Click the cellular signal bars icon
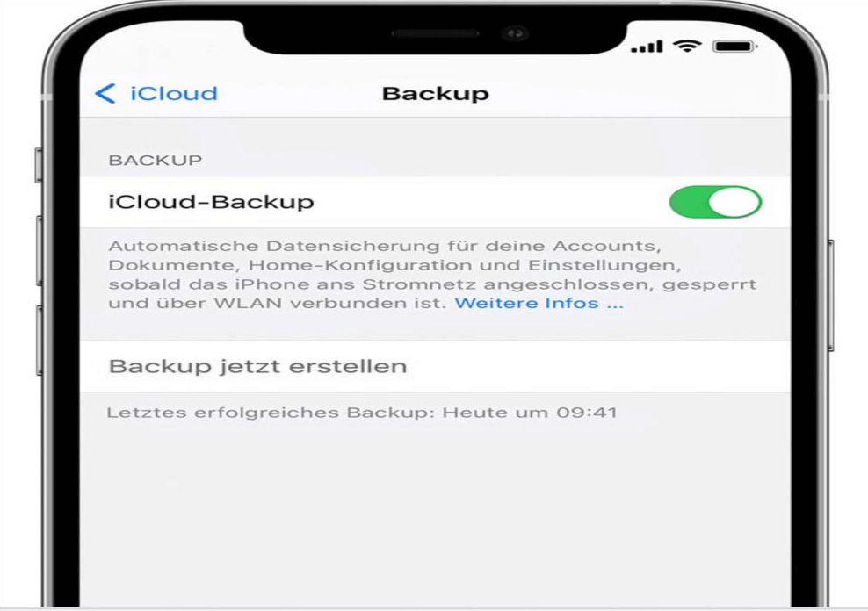 [x=647, y=46]
